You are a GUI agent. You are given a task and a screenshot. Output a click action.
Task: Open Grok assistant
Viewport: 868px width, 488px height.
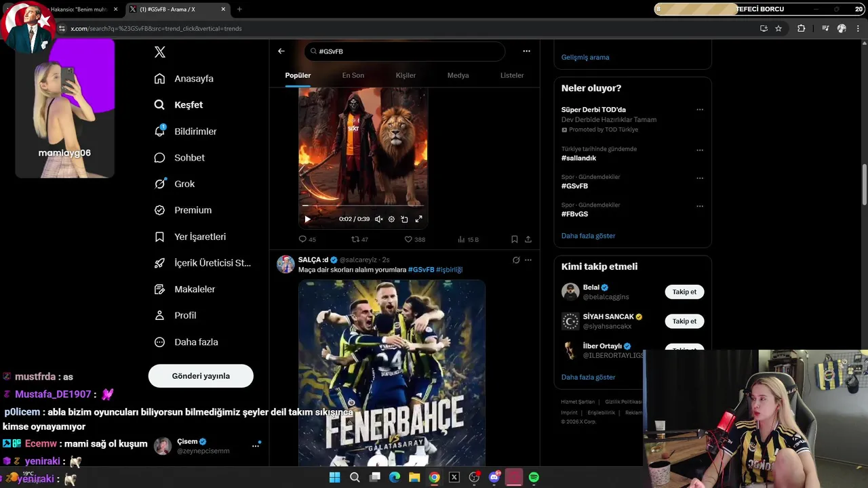coord(174,184)
